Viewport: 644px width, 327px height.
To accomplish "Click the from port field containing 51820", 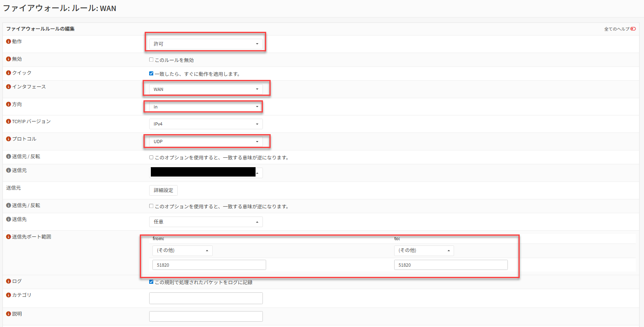I will [x=209, y=265].
